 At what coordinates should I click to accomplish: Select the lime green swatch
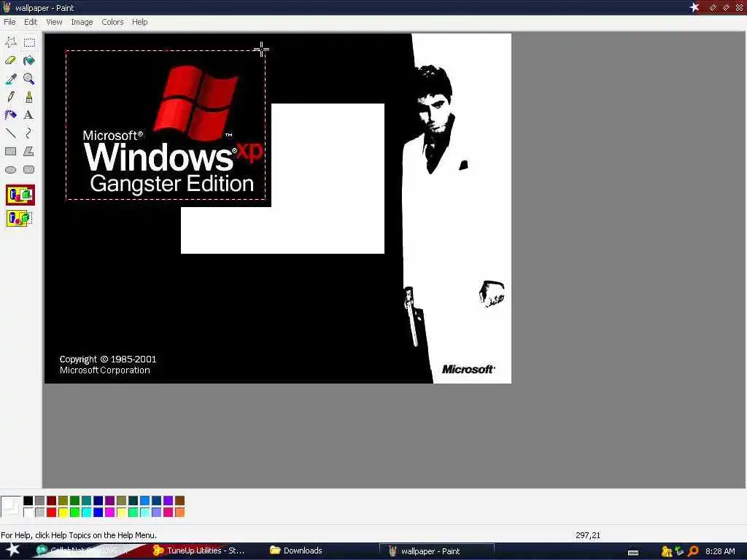75,513
